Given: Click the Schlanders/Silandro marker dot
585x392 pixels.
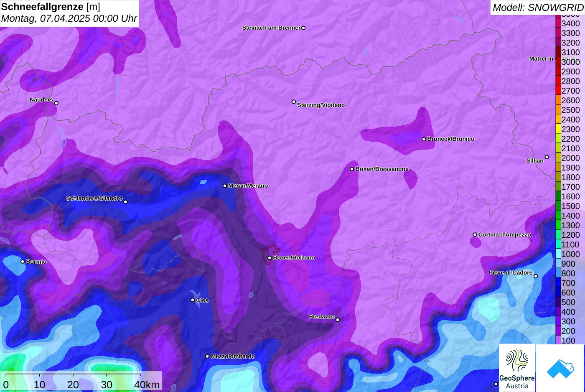Looking at the screenshot, I should click(125, 202).
